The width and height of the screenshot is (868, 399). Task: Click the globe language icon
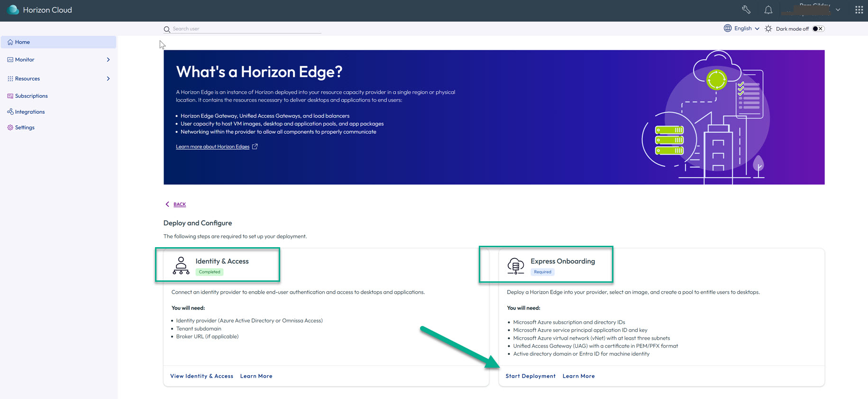point(728,28)
